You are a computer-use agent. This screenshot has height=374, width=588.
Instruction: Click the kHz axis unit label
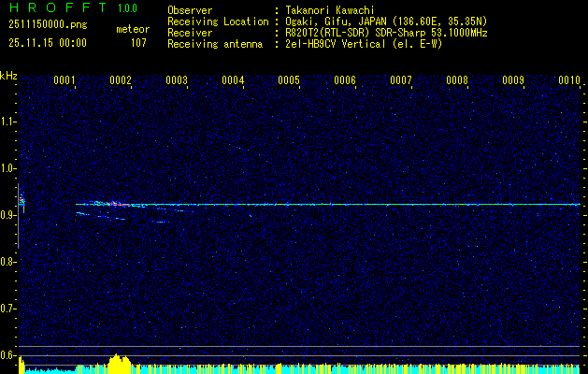pos(8,76)
